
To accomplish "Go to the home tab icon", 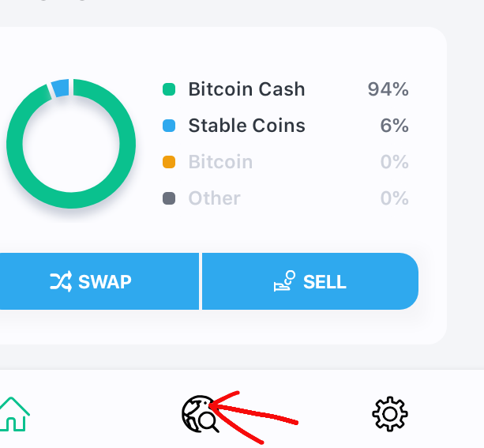I will point(14,414).
